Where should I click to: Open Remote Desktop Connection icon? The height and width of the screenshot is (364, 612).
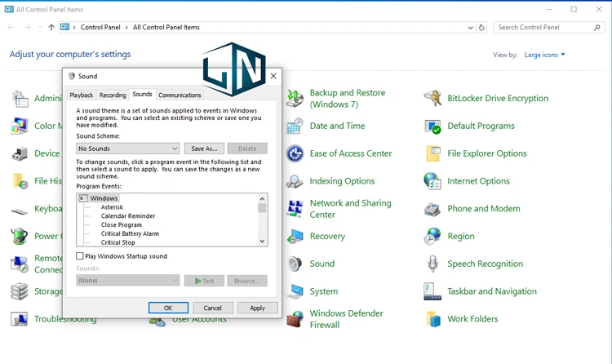pyautogui.click(x=19, y=264)
